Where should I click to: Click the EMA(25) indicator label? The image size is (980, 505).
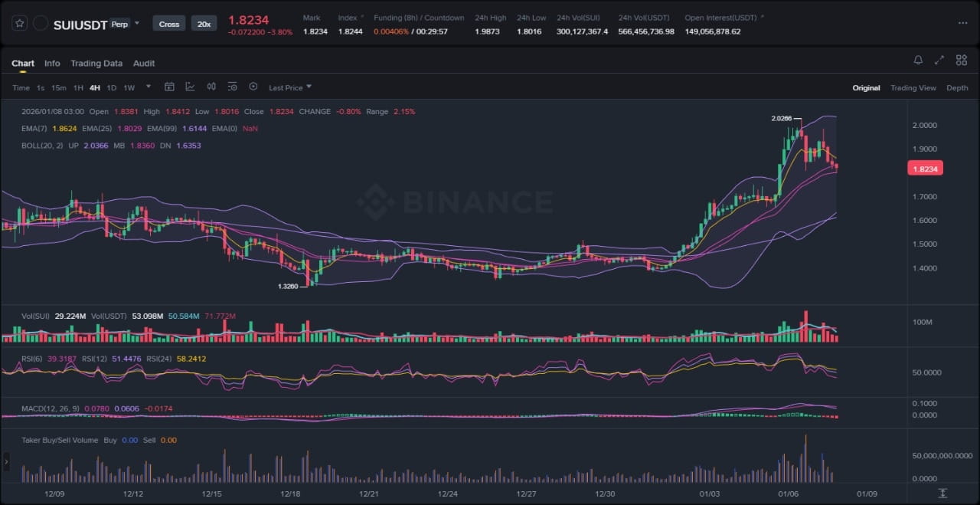pyautogui.click(x=96, y=128)
